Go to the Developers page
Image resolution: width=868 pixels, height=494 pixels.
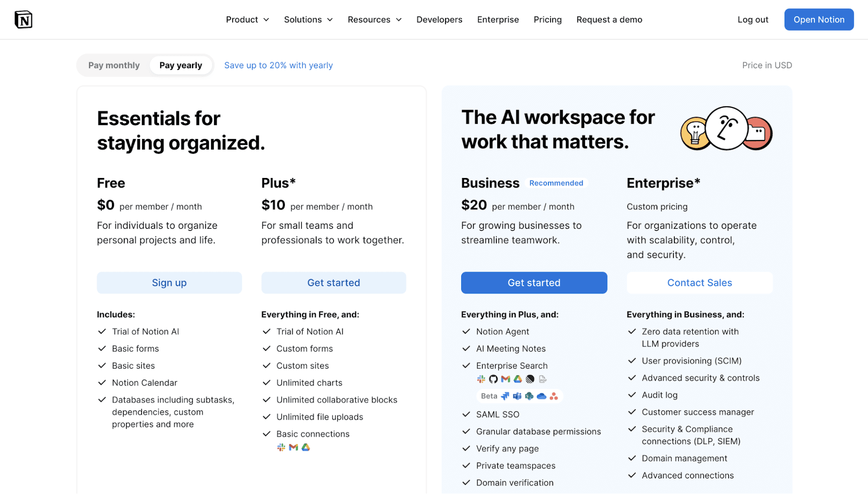(439, 20)
